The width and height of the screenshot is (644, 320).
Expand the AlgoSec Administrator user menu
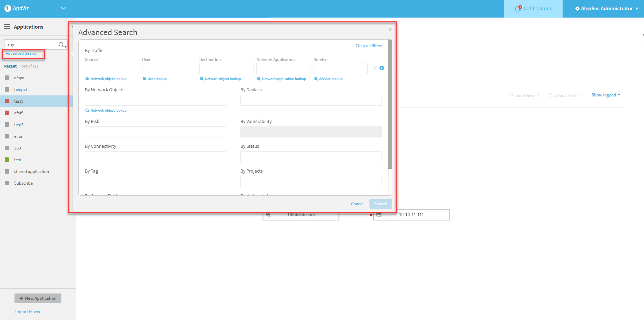(606, 9)
